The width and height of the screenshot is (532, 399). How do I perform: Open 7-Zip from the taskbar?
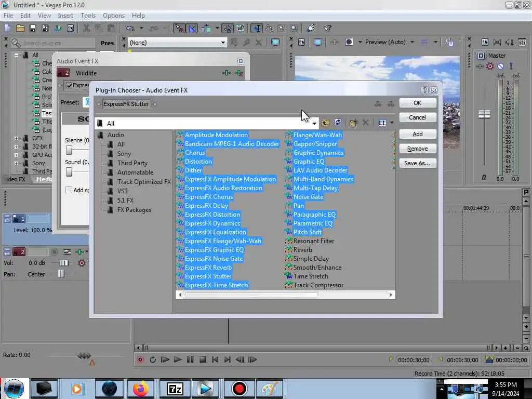(175, 389)
